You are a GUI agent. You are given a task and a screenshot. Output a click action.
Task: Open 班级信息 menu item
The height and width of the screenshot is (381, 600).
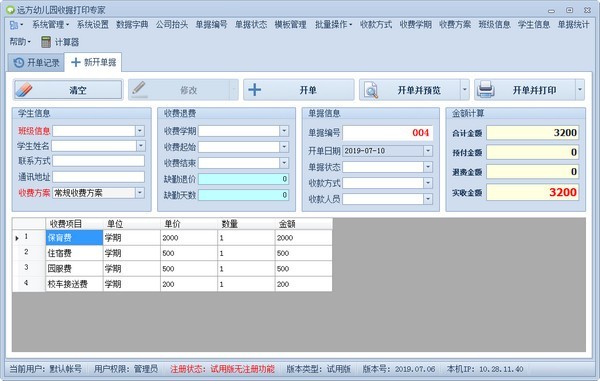click(x=494, y=25)
